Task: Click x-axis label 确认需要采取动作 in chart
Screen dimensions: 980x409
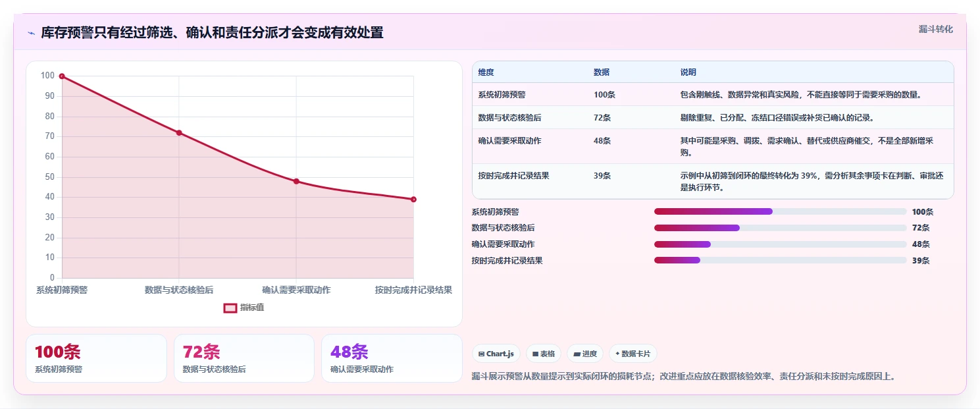Action: 296,290
